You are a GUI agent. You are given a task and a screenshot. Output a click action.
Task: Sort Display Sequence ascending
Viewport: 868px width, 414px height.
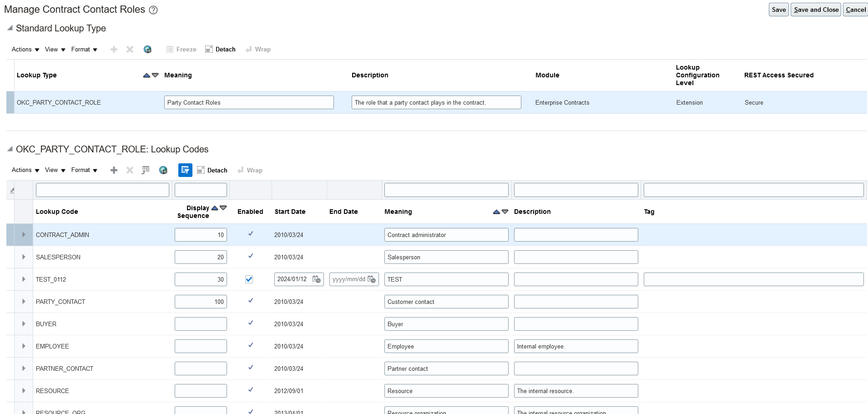215,208
